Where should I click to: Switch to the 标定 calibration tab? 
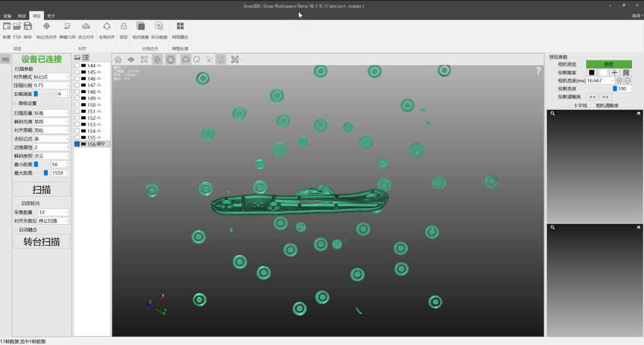tap(22, 16)
